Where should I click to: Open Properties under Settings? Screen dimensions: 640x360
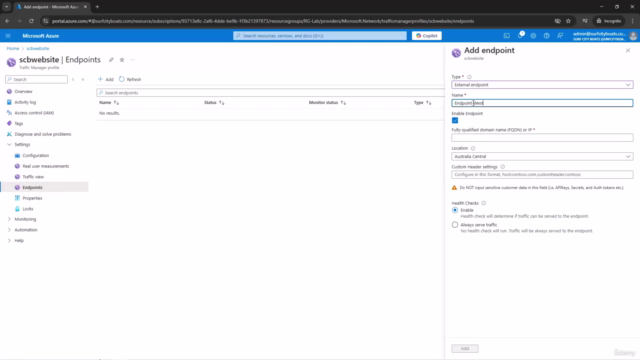(x=32, y=198)
